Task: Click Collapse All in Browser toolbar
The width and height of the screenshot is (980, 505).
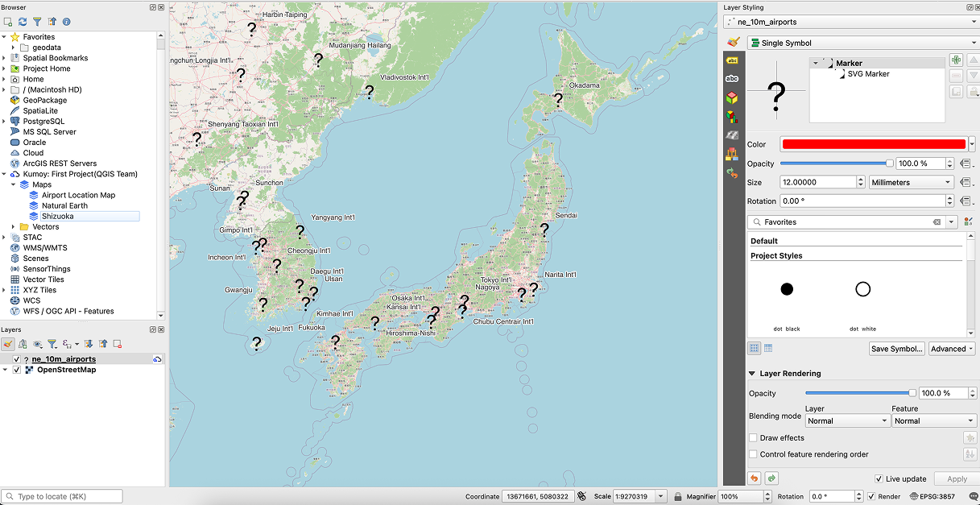Action: click(x=52, y=22)
